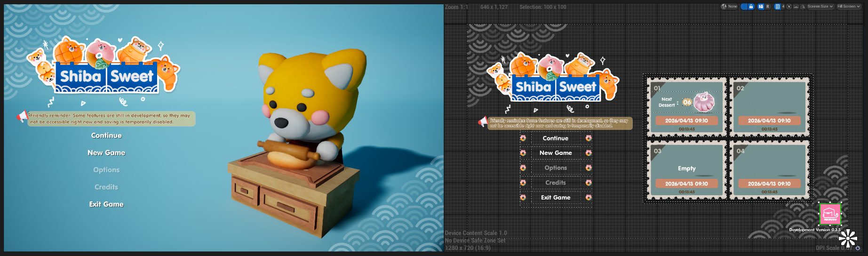Click New Game in the game preview
The width and height of the screenshot is (868, 256).
pos(106,152)
